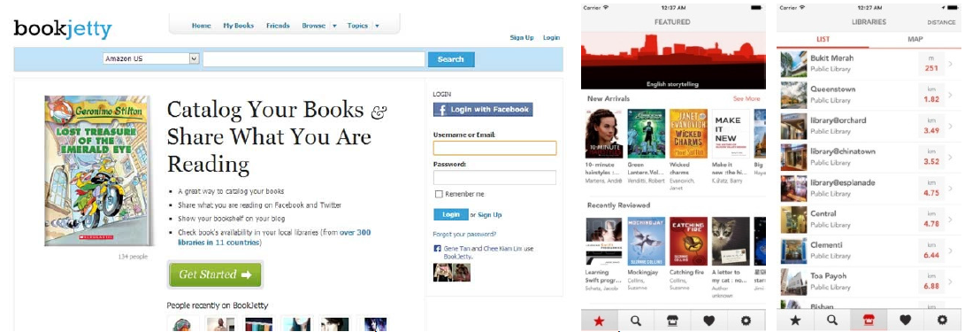The height and width of the screenshot is (332, 980).
Task: Tap the red store icon on Libraries screen
Action: click(869, 320)
